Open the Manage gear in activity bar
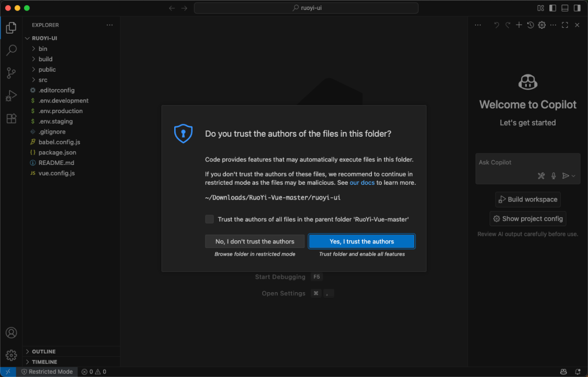588x377 pixels. point(12,355)
